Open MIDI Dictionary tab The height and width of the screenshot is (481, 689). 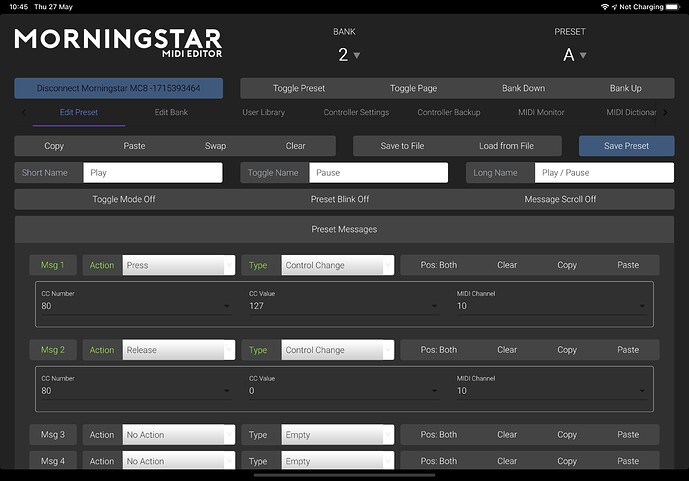(x=631, y=112)
